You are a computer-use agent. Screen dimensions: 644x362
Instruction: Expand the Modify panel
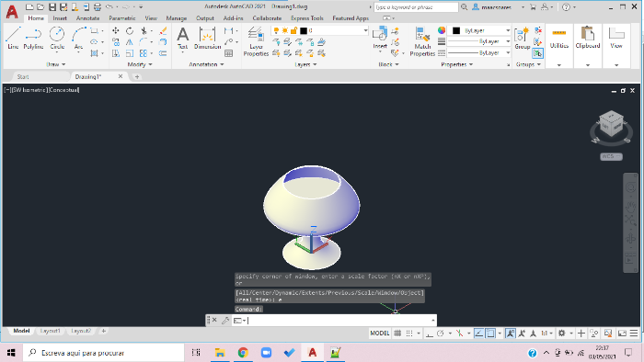click(x=140, y=64)
